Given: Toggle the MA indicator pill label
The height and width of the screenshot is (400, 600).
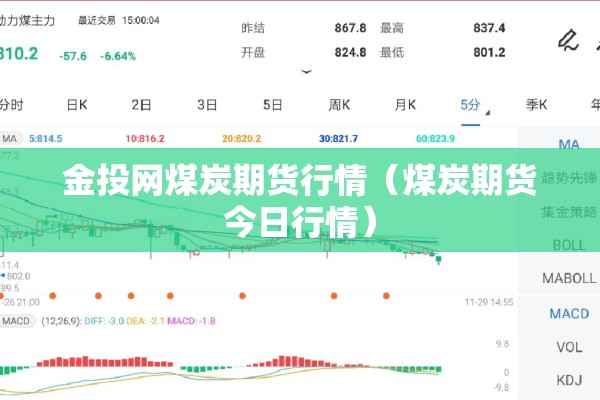Looking at the screenshot, I should coord(10,139).
